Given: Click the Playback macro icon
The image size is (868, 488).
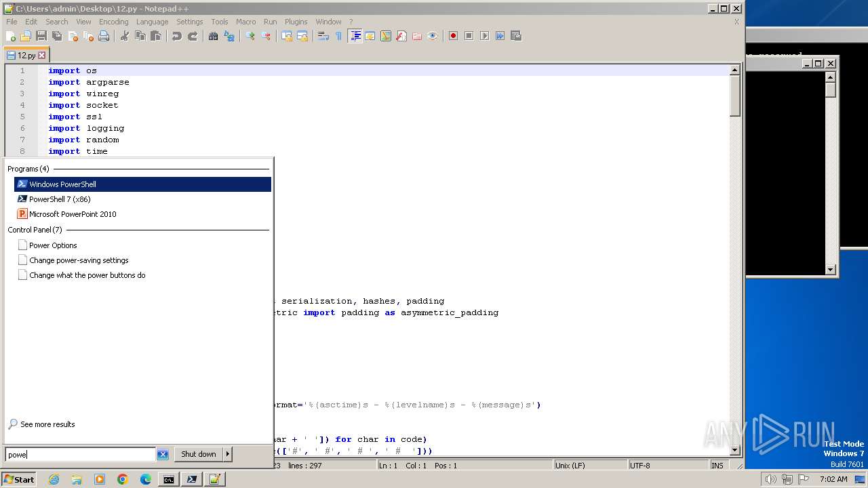Looking at the screenshot, I should point(484,36).
